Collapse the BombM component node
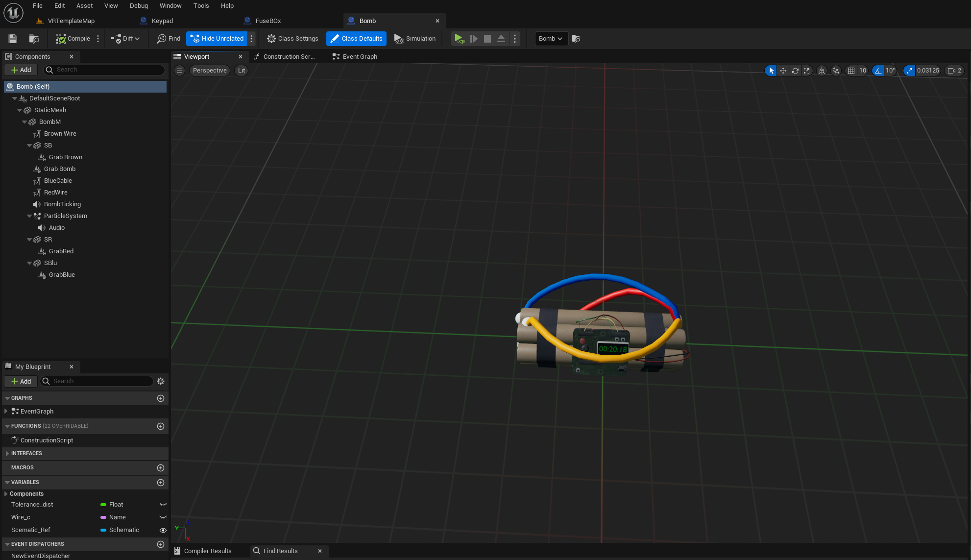This screenshot has width=971, height=560. 24,122
